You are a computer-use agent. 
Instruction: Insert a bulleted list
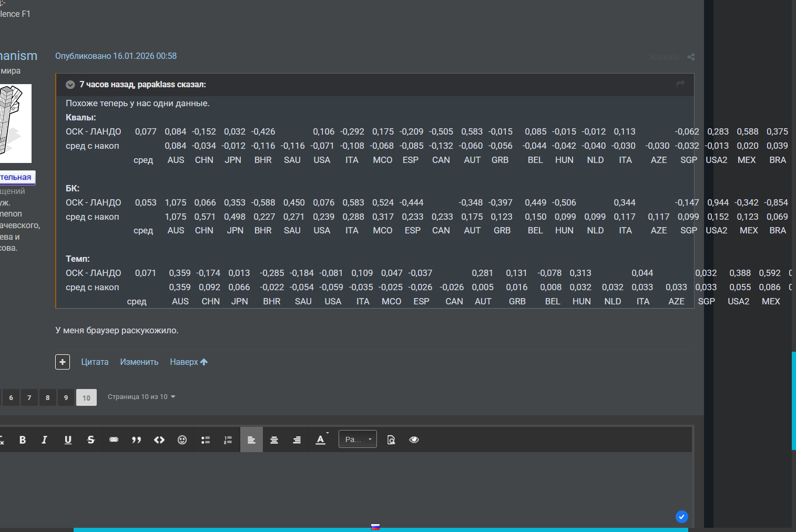[x=206, y=440]
